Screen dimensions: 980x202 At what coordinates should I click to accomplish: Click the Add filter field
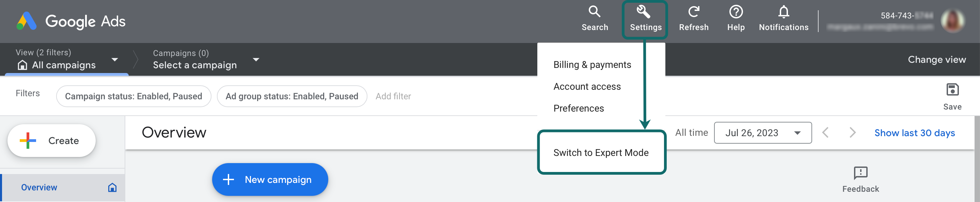coord(393,97)
